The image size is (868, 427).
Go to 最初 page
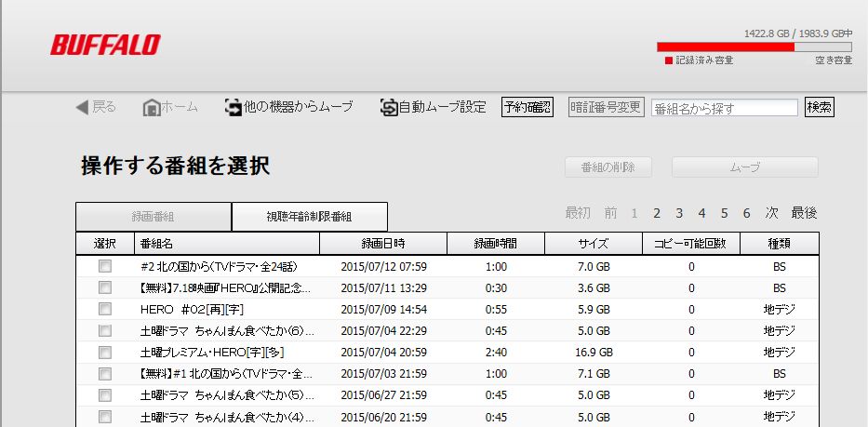pyautogui.click(x=578, y=213)
